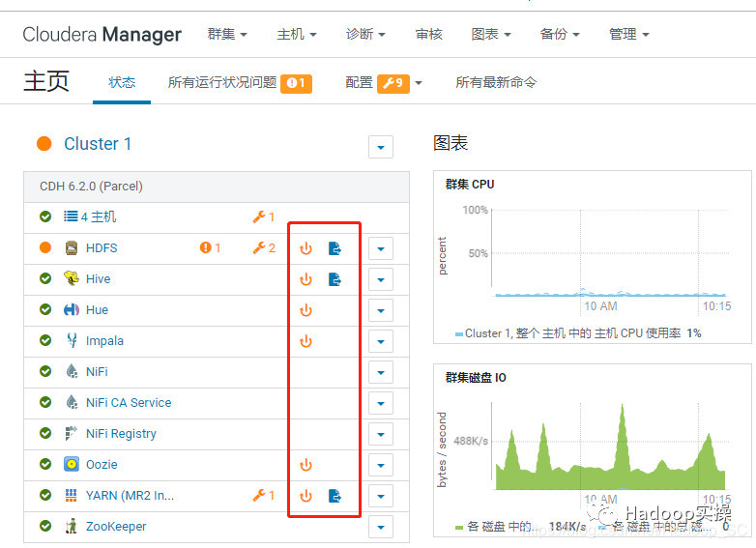The height and width of the screenshot is (548, 756).
Task: Open the ZooKeeper actions dropdown
Action: [x=381, y=527]
